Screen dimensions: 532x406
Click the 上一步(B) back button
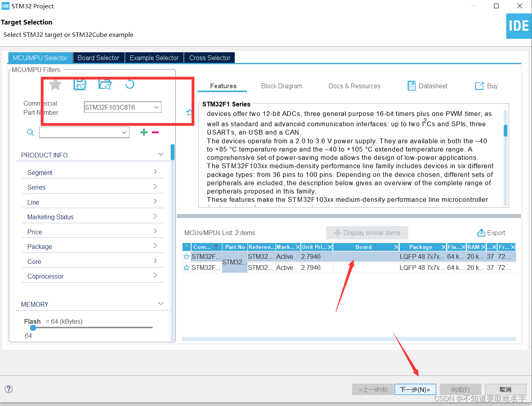pos(373,389)
